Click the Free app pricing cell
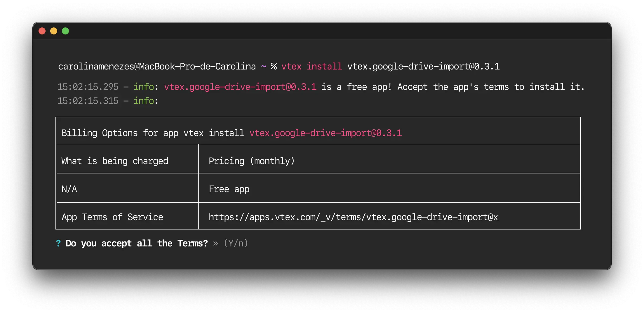This screenshot has width=644, height=313. point(229,189)
